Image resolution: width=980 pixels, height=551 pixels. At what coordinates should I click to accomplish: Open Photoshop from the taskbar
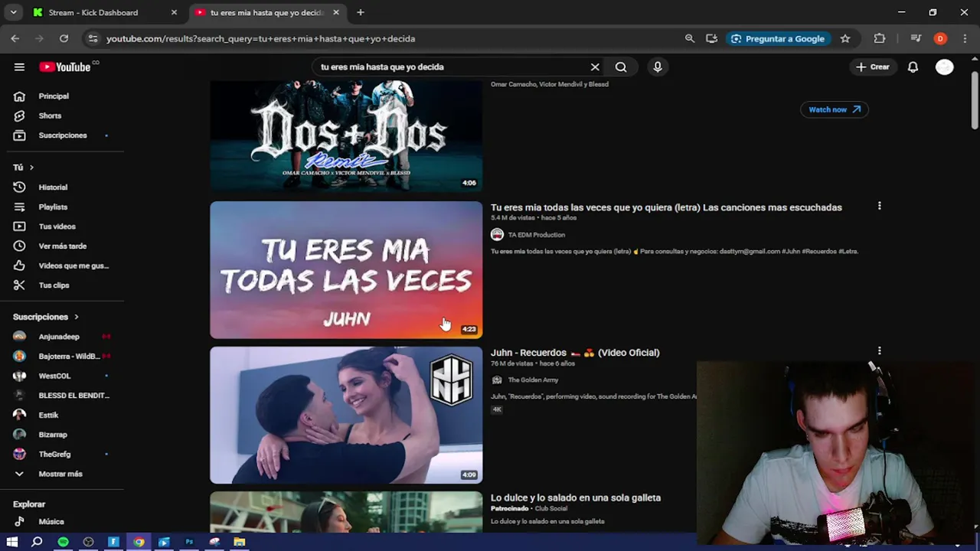point(189,542)
